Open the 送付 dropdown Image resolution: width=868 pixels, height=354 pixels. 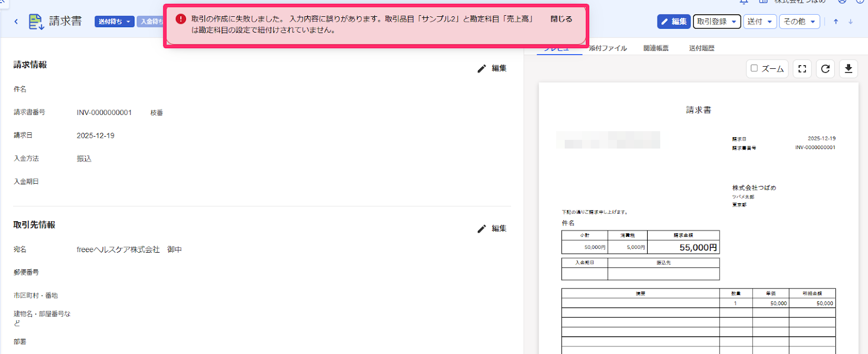coord(759,22)
